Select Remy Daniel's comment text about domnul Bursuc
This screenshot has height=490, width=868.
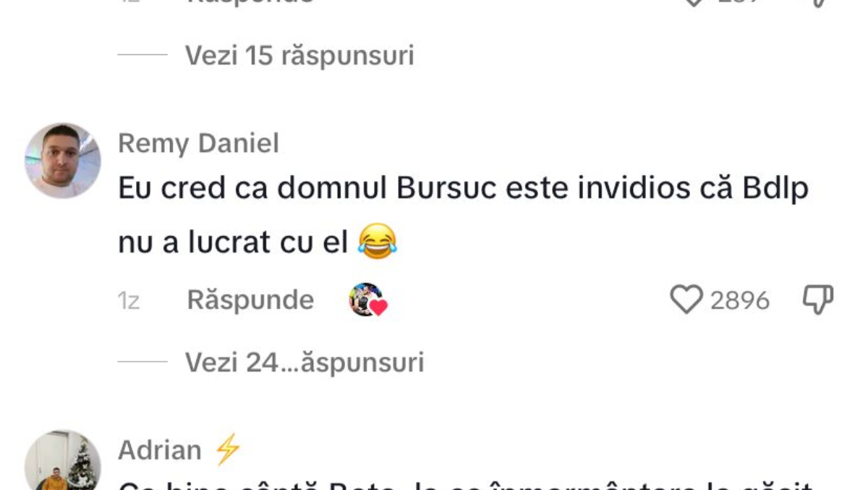tap(463, 216)
